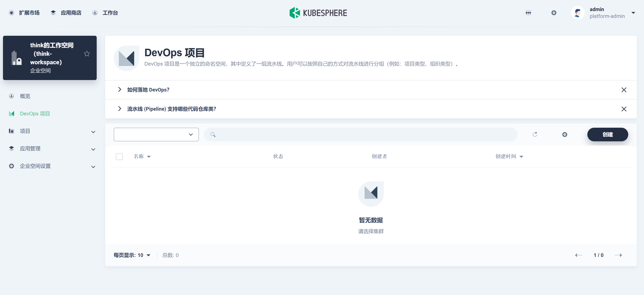Image resolution: width=644 pixels, height=295 pixels.
Task: Click the 企业空间设置 gear icon
Action: (11, 166)
